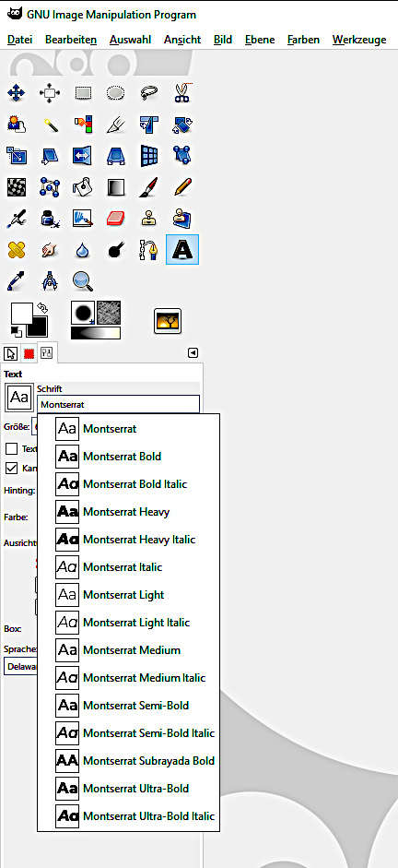Select the Zoom magnifier tool
This screenshot has width=398, height=868.
(x=82, y=281)
